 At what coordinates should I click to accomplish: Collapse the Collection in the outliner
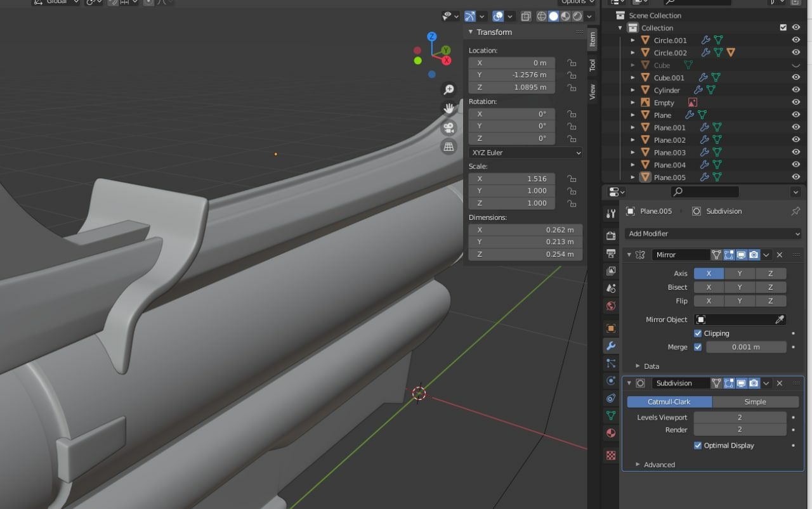620,28
